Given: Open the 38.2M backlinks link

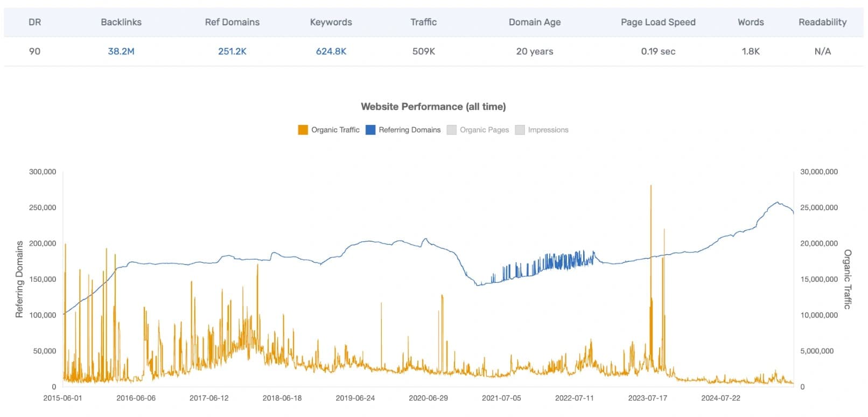Looking at the screenshot, I should click(121, 51).
